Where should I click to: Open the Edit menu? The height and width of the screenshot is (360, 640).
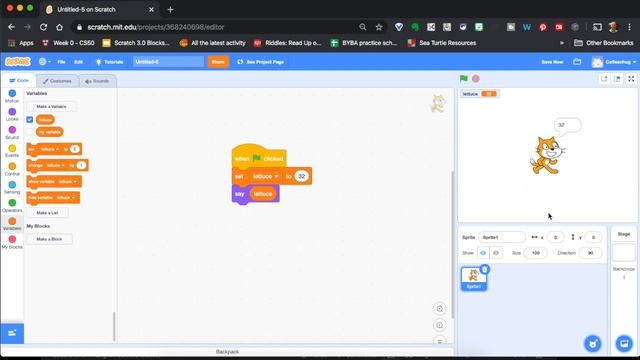click(78, 62)
